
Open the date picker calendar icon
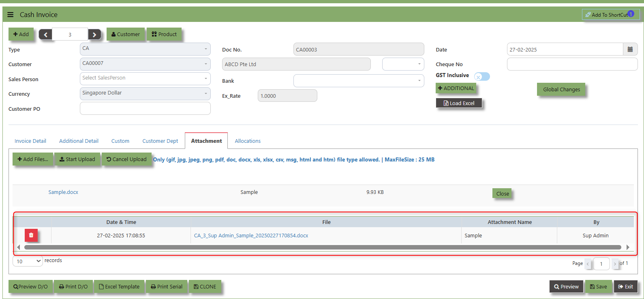(630, 49)
